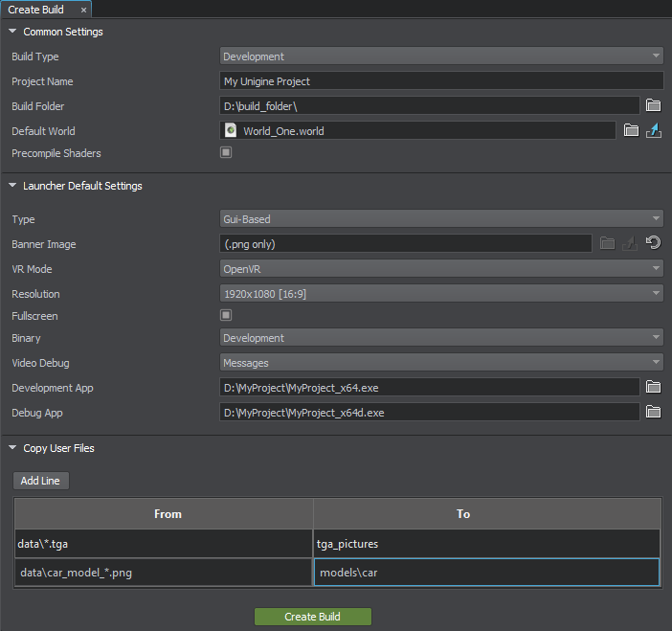Browse for a Banner Image file
Viewport: 672px width, 631px height.
tap(607, 244)
